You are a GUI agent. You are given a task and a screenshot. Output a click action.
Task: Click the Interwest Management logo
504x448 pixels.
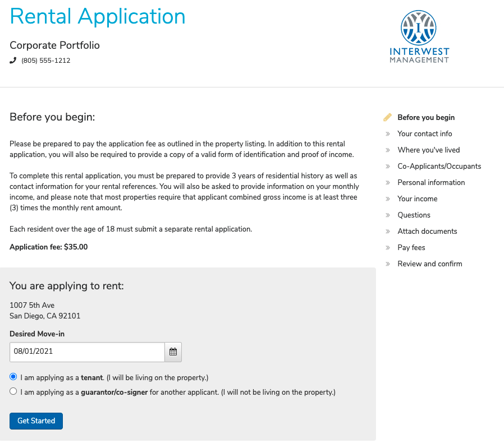coord(419,36)
